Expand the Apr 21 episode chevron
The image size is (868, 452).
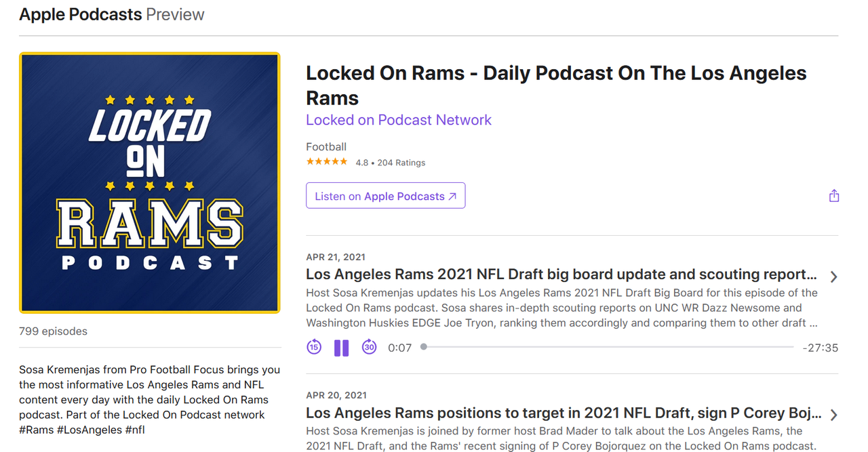coord(834,276)
